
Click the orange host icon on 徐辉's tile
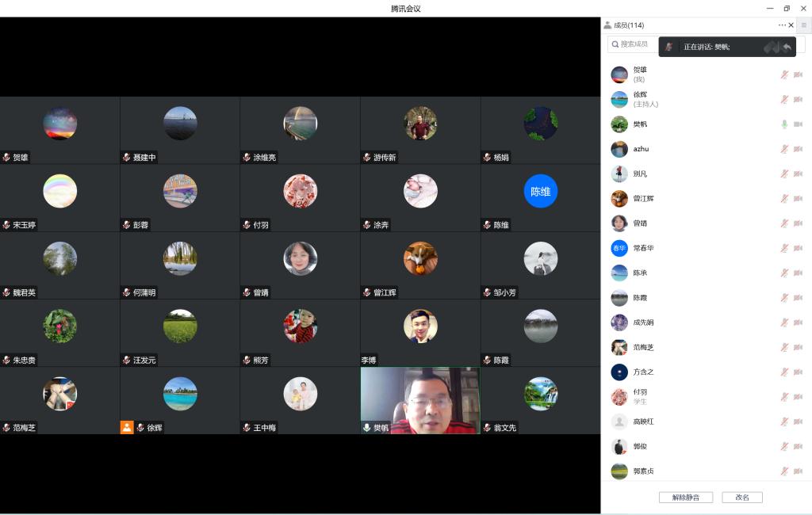click(x=127, y=427)
